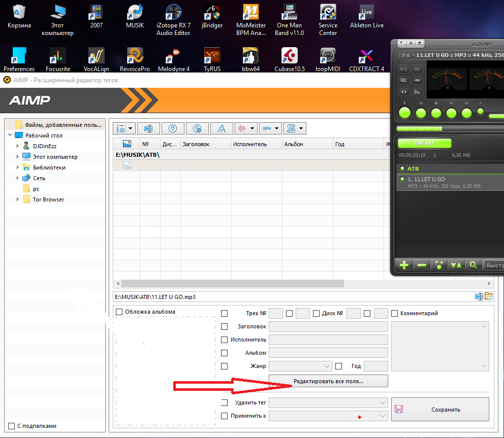This screenshot has height=438, width=504.
Task: Click the green Stop button in AIMP player
Action: pyautogui.click(x=436, y=113)
